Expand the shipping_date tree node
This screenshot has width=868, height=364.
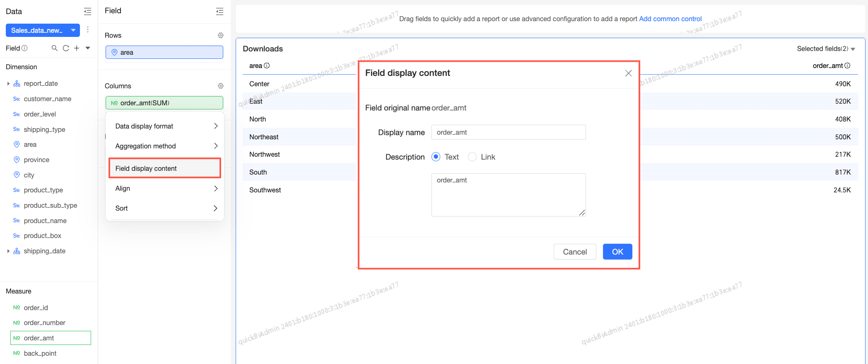[8, 251]
